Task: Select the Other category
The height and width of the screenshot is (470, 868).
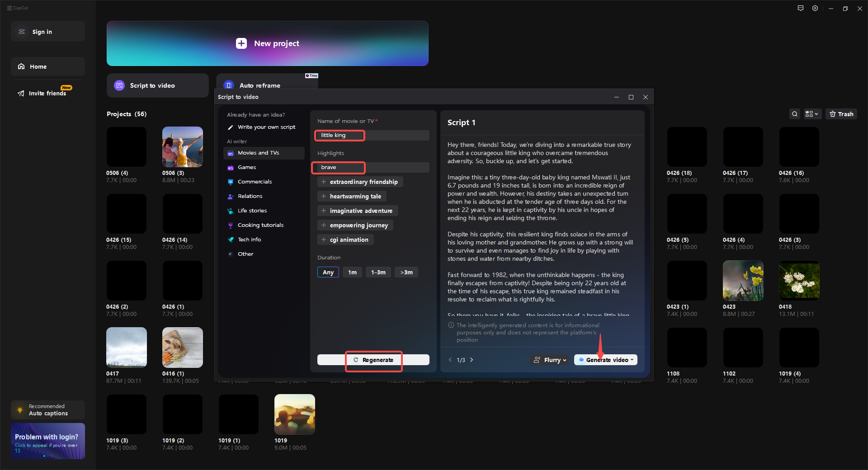Action: 264,254
